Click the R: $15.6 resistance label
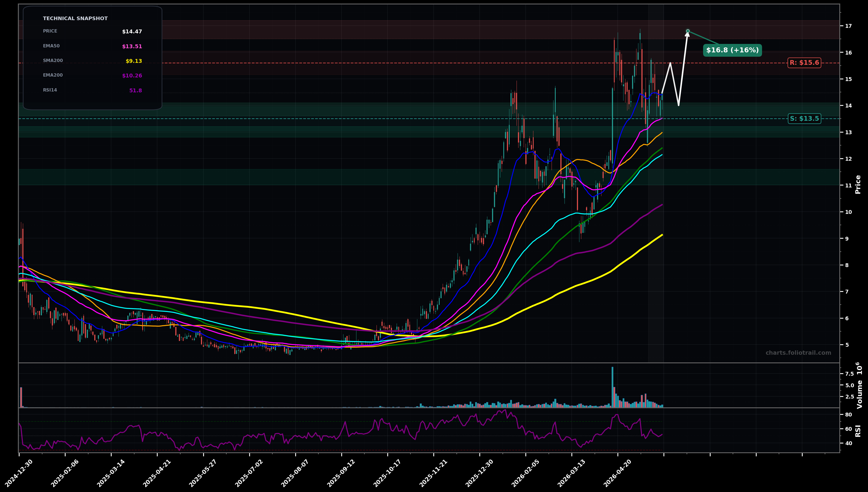This screenshot has width=868, height=492. pos(804,63)
